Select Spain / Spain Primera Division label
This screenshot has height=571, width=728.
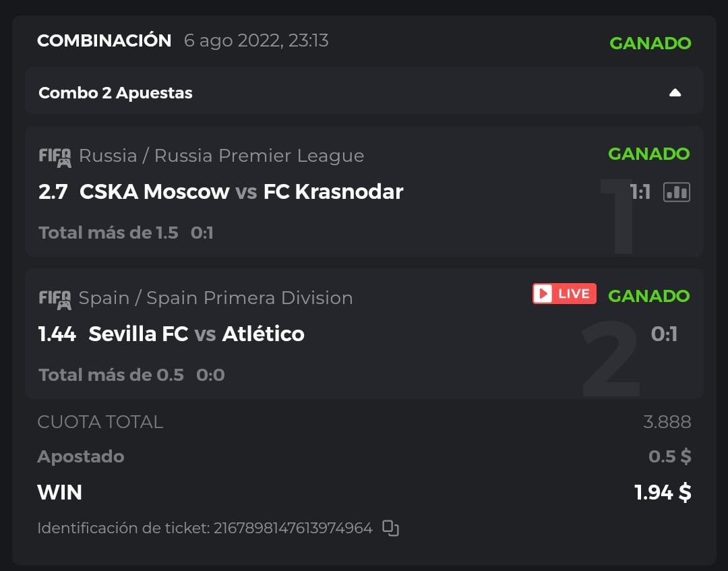pos(216,298)
